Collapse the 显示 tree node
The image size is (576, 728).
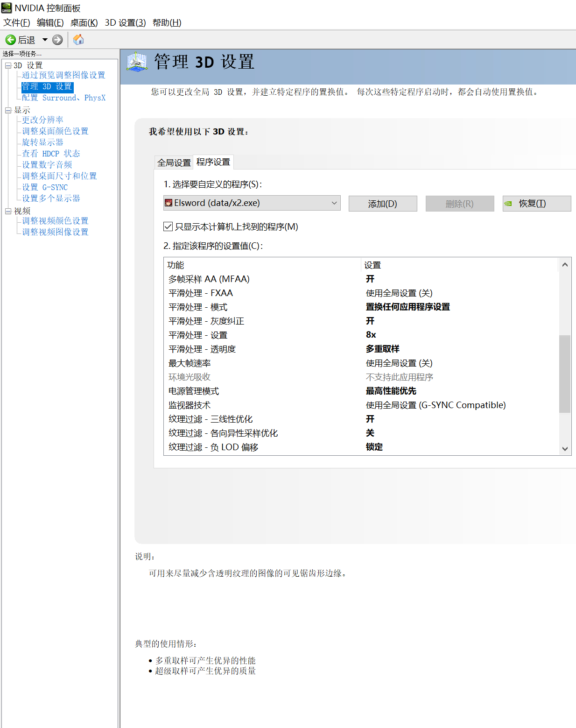point(8,110)
